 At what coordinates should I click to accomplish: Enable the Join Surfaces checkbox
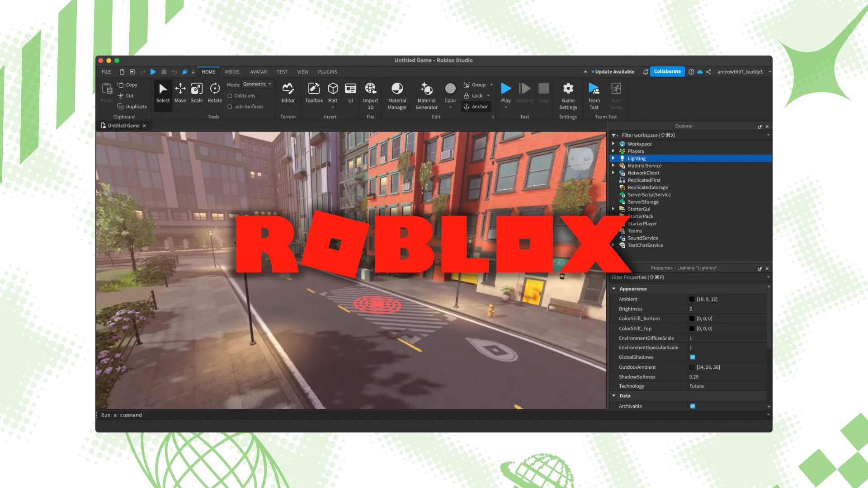pos(230,107)
